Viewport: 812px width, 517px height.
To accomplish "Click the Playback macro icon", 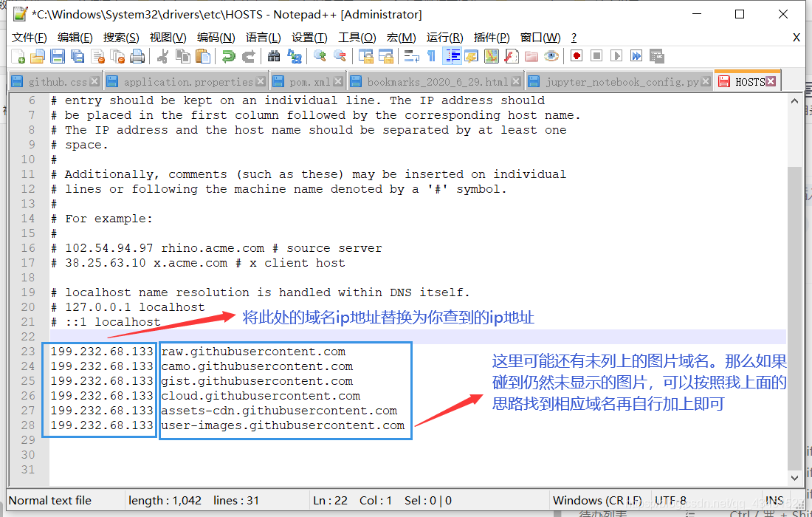I will (x=616, y=56).
